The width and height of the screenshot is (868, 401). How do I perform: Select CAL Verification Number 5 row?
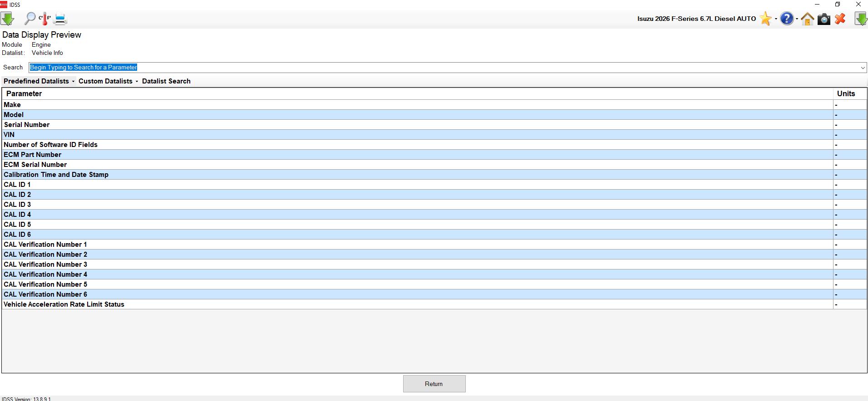pyautogui.click(x=434, y=284)
